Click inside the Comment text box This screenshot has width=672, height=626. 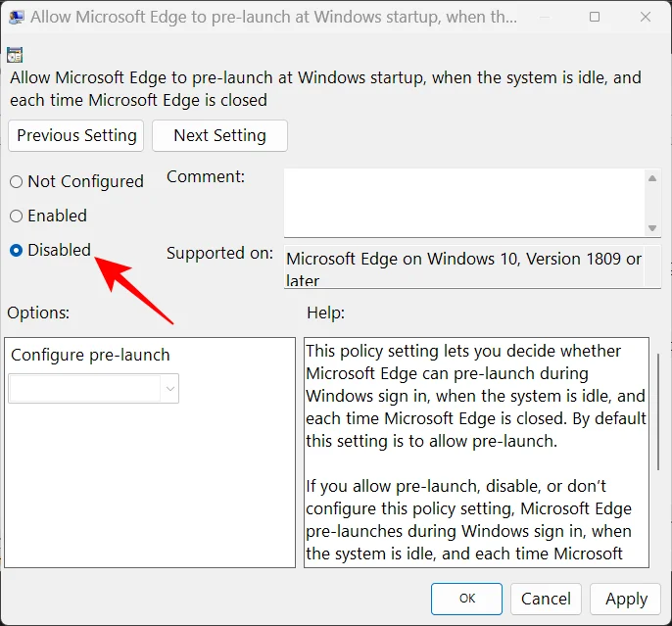pos(464,202)
